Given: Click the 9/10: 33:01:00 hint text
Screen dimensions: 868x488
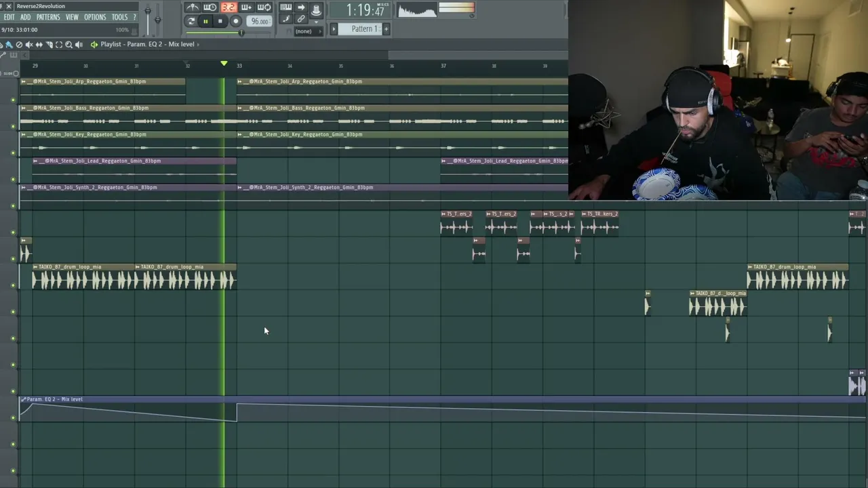Looking at the screenshot, I should (x=19, y=30).
